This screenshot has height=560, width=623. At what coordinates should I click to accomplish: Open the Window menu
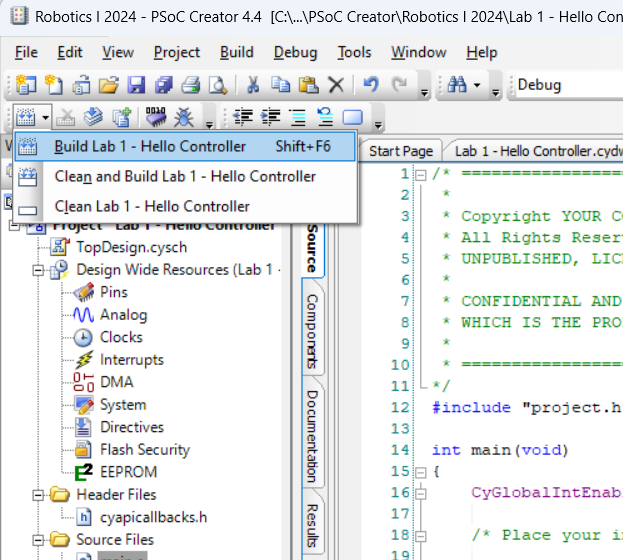coord(419,52)
